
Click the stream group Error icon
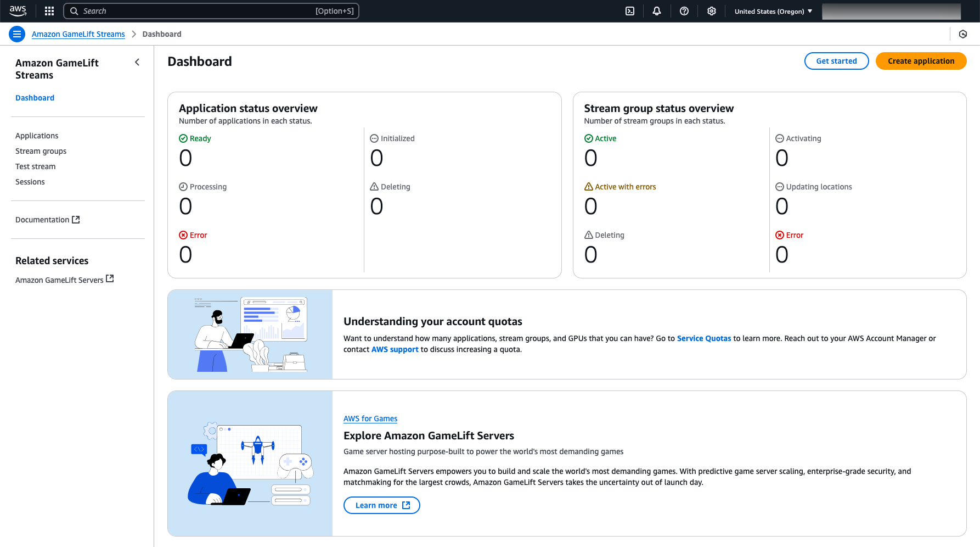tap(780, 235)
